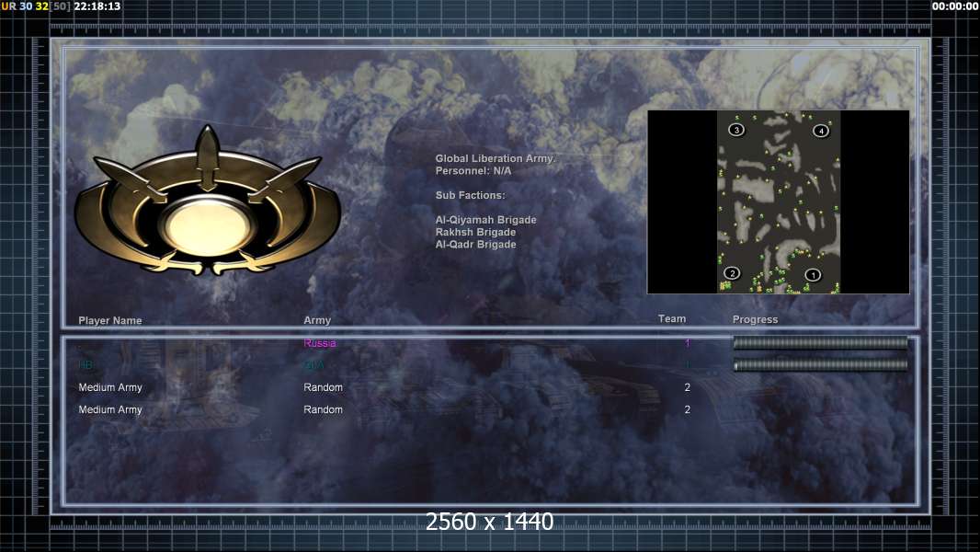Image resolution: width=980 pixels, height=552 pixels.
Task: Click the 00:00:00 timer
Action: pos(955,6)
